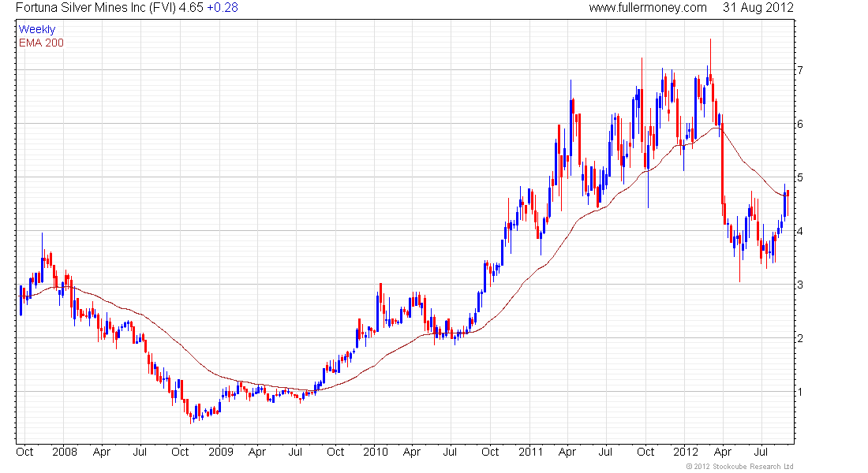Click the 2009 x-axis label
868x473 pixels.
tap(221, 452)
